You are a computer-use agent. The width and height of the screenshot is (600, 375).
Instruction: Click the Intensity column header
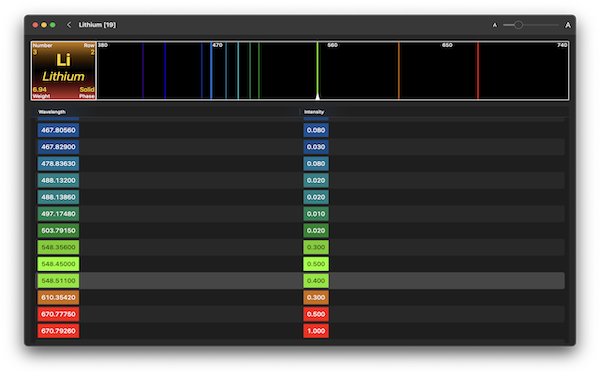tap(314, 112)
